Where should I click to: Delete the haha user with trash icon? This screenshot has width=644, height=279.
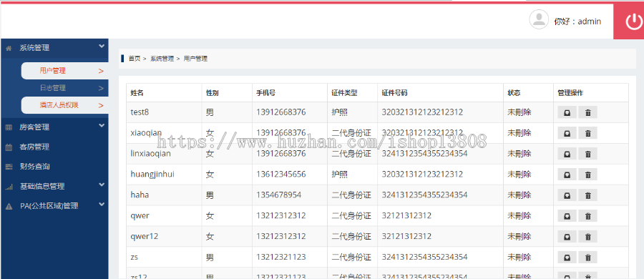[587, 195]
